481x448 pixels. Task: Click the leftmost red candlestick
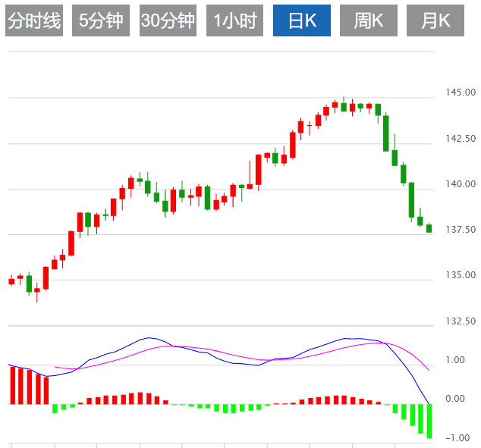tap(11, 281)
